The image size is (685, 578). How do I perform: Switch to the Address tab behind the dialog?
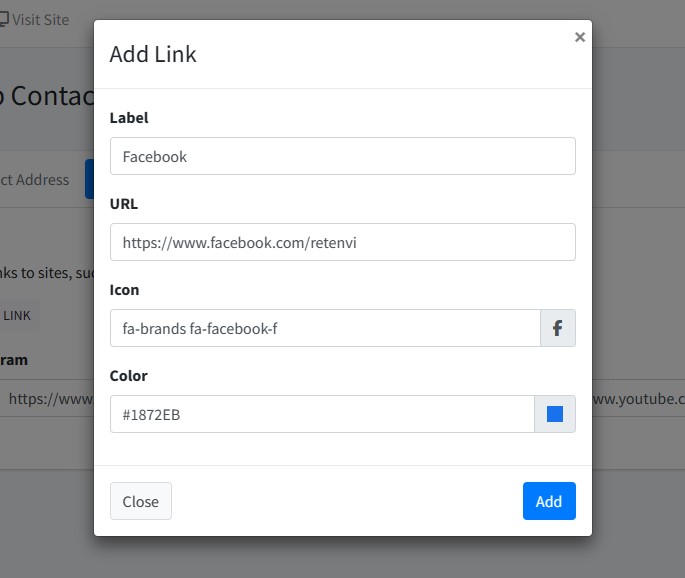(x=35, y=180)
